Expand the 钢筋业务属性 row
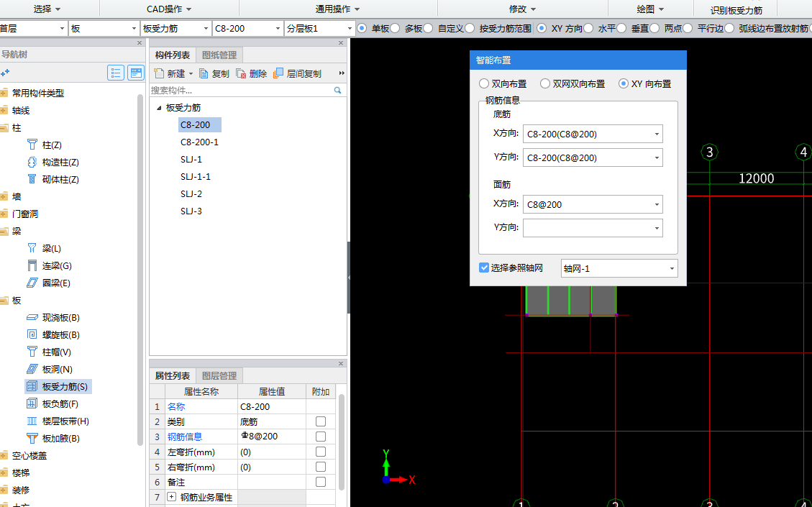 [x=171, y=497]
